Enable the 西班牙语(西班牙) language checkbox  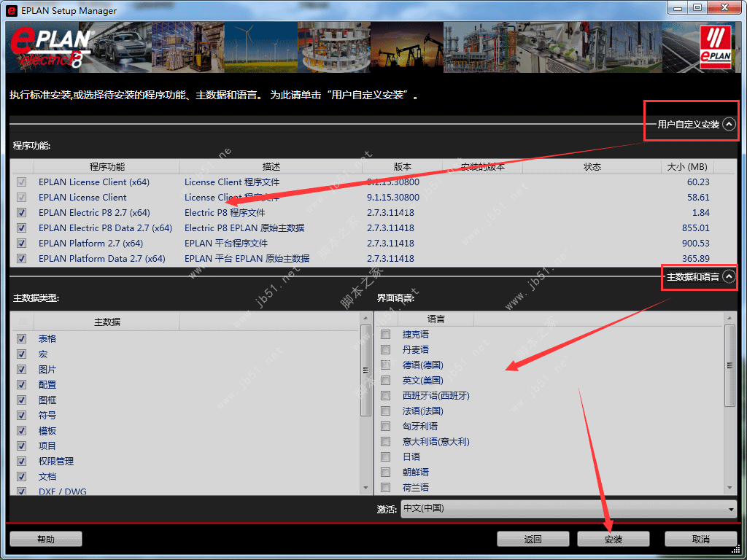[x=386, y=395]
